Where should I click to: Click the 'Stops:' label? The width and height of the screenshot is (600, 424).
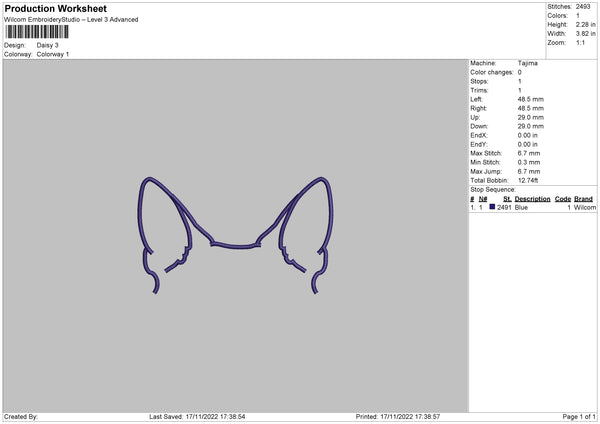[x=479, y=81]
